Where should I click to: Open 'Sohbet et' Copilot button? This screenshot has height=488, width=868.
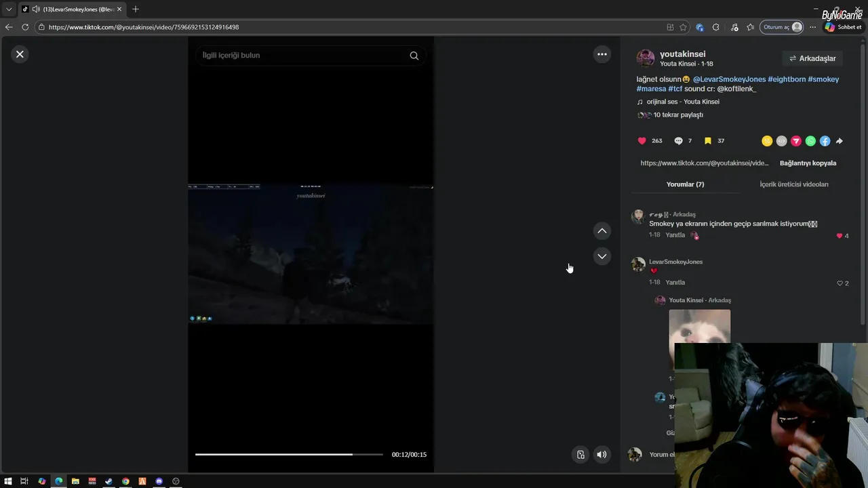843,27
